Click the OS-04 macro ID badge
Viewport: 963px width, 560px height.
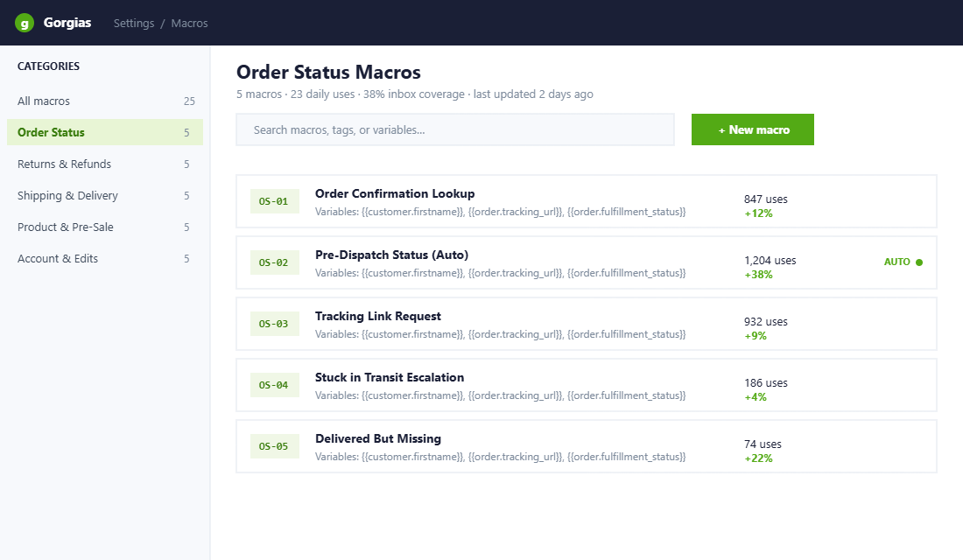[x=275, y=385]
